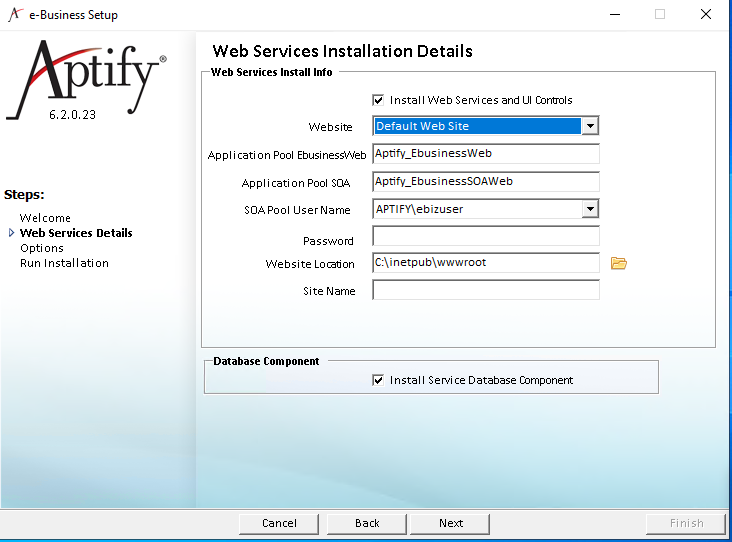Click the title bar Aptify app icon
The height and width of the screenshot is (542, 732).
click(x=15, y=14)
